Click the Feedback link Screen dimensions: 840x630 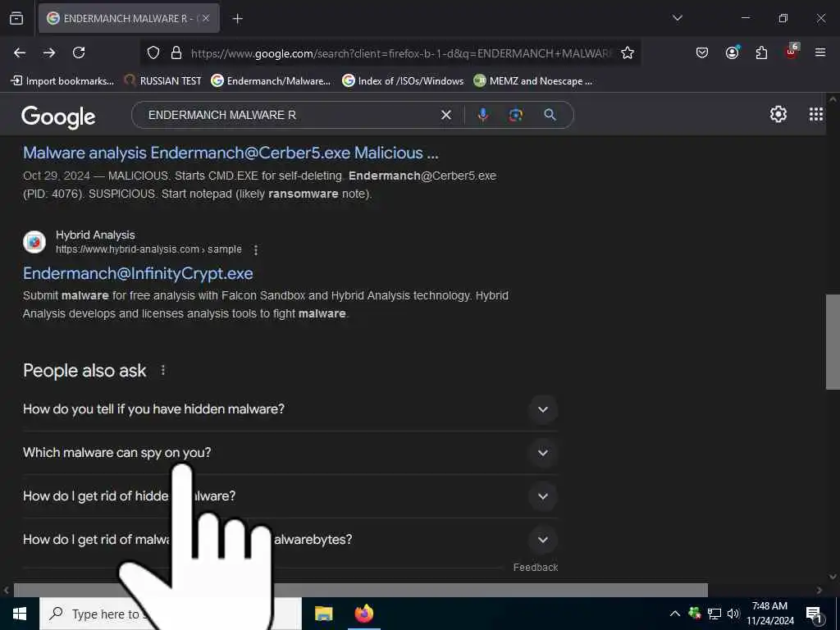[535, 568]
